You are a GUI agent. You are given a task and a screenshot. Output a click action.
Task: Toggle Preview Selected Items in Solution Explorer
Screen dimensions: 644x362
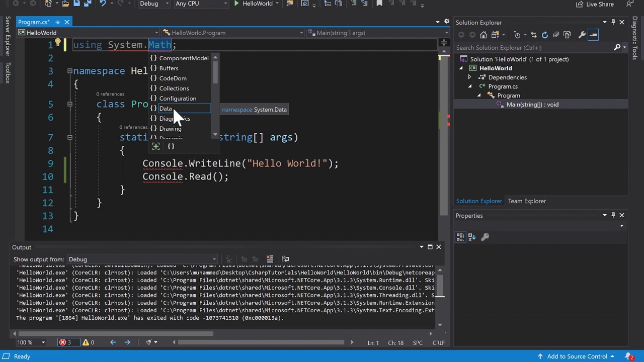click(x=593, y=35)
